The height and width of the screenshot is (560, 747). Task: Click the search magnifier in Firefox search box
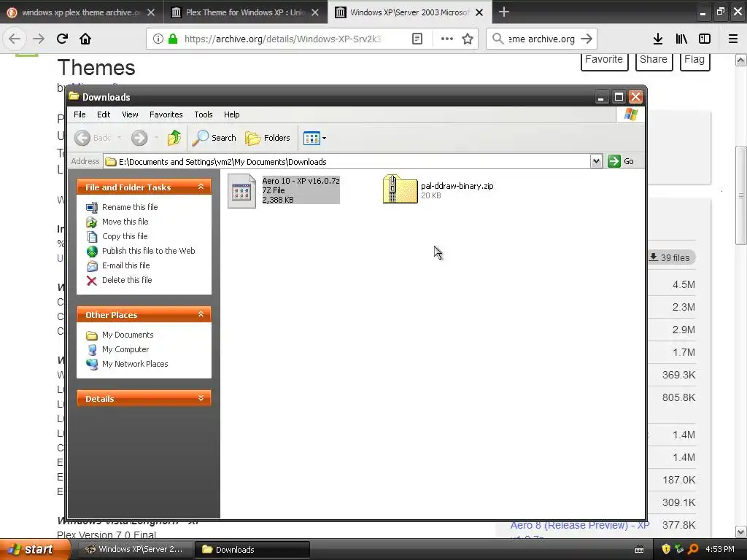pos(498,39)
